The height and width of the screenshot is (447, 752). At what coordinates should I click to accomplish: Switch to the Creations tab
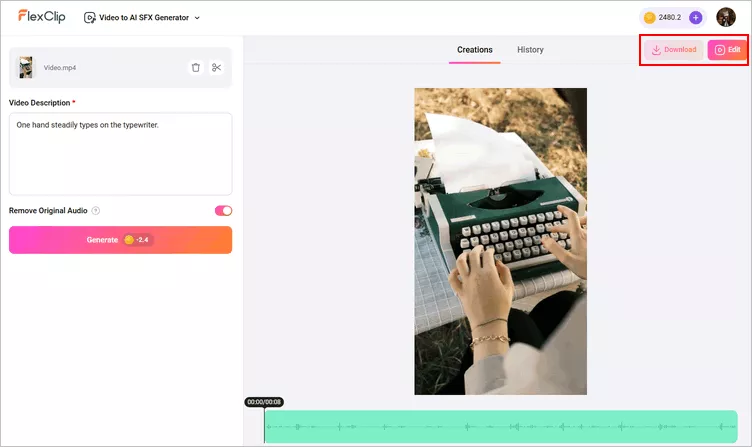474,50
